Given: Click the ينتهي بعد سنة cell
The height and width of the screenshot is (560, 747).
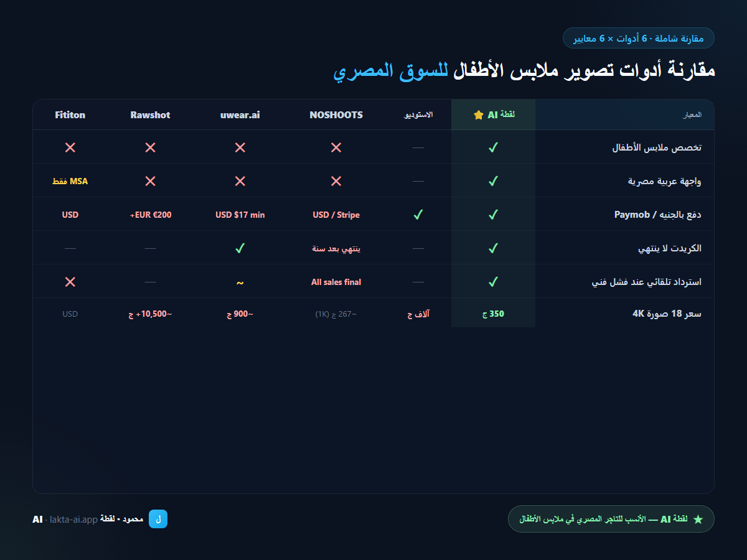Looking at the screenshot, I should click(336, 248).
